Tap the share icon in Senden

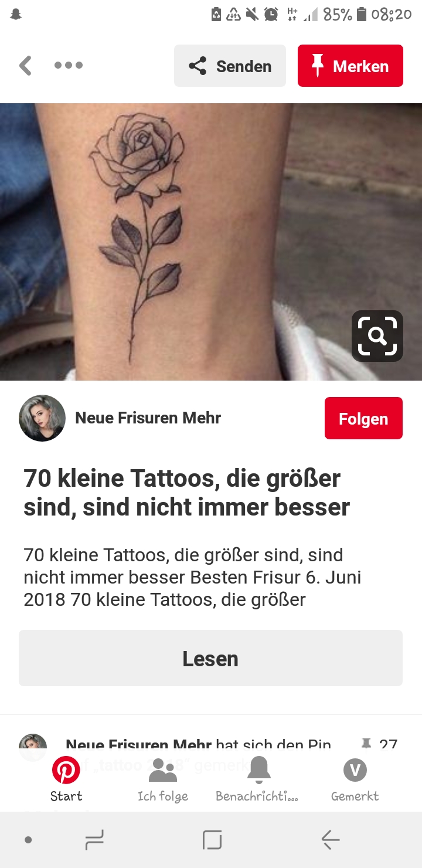pyautogui.click(x=198, y=66)
